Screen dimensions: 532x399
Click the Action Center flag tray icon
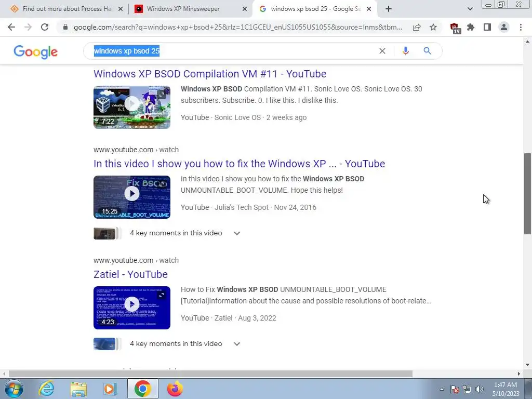[x=455, y=389]
